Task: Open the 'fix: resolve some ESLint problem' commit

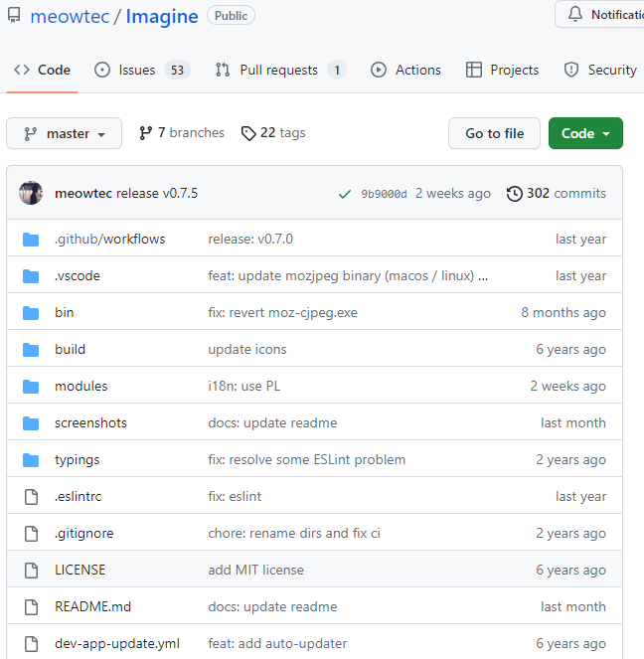Action: tap(307, 460)
